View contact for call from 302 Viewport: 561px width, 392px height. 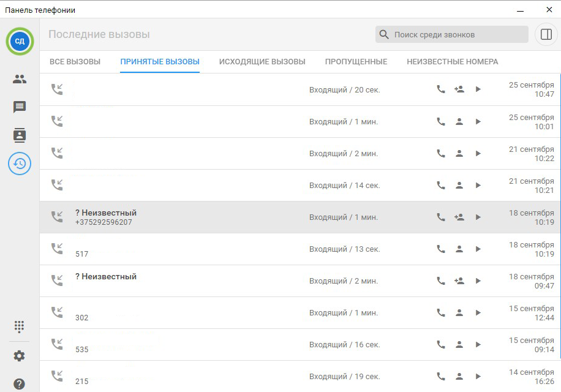point(459,312)
